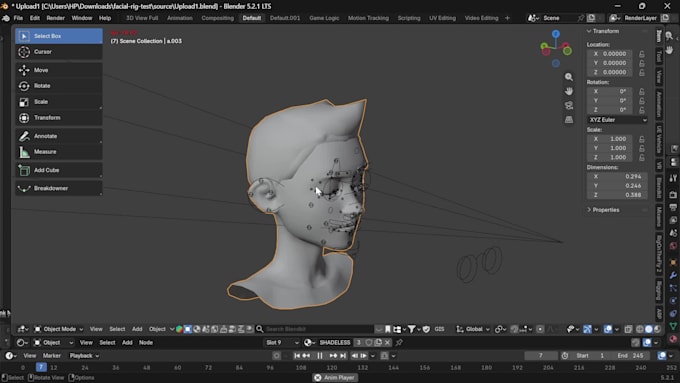Toggle X-ray display in viewport header
Viewport: 680px width, 383px height.
[628, 329]
